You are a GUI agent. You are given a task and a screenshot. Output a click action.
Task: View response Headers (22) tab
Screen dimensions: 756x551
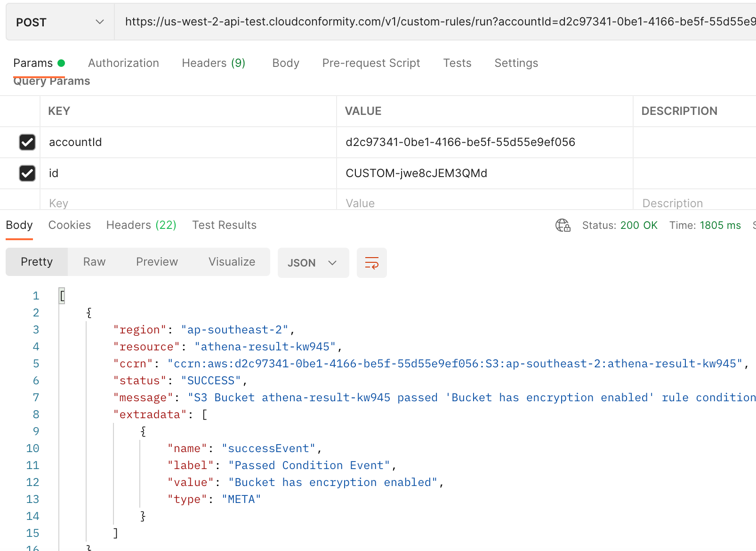coord(141,225)
